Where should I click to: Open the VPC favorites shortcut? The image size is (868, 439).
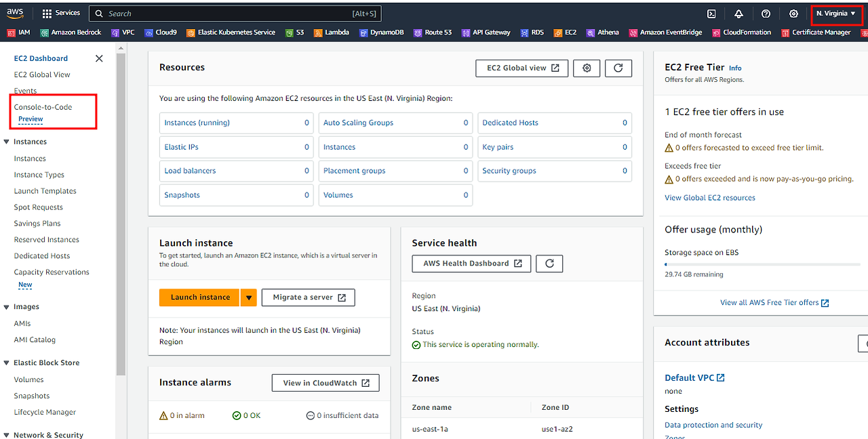[123, 33]
